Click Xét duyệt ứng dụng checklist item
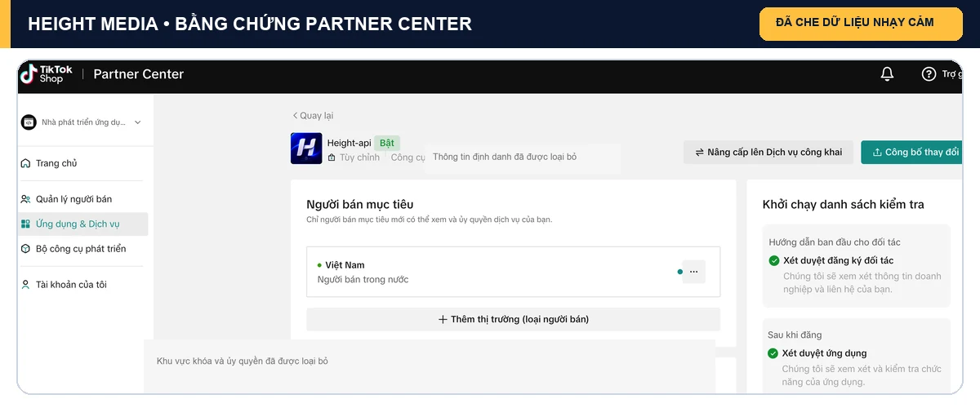The image size is (980, 408). (x=824, y=353)
